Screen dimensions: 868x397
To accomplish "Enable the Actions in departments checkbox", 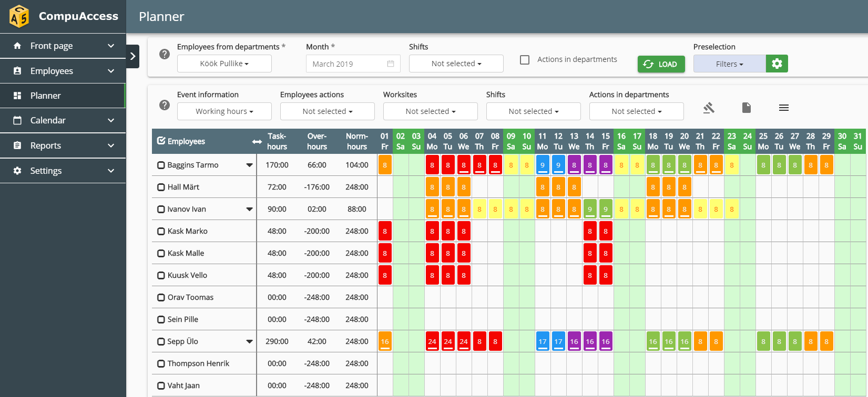I will [x=525, y=60].
